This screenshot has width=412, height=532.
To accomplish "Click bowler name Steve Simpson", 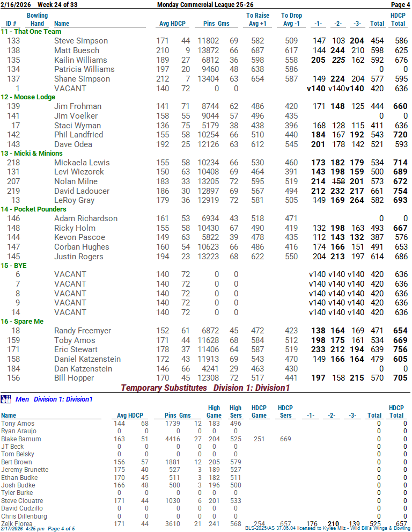I will [81, 41].
